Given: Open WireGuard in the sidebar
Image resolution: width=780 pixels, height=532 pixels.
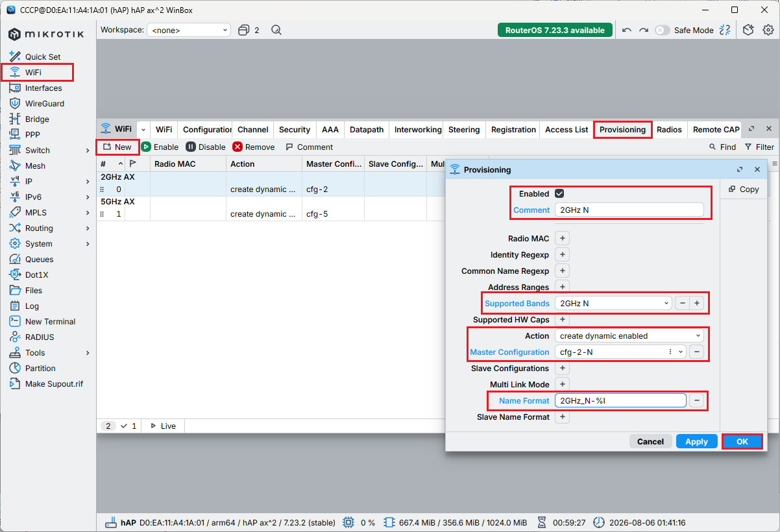Looking at the screenshot, I should click(x=45, y=104).
